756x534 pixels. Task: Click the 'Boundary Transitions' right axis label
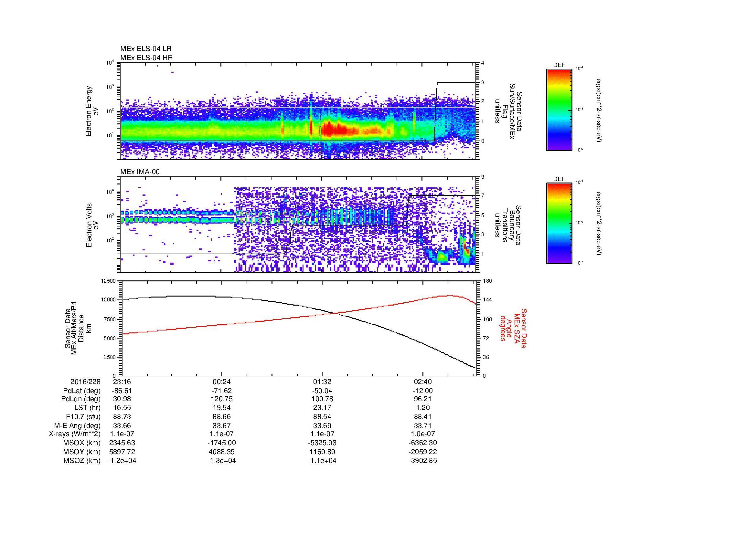point(508,225)
